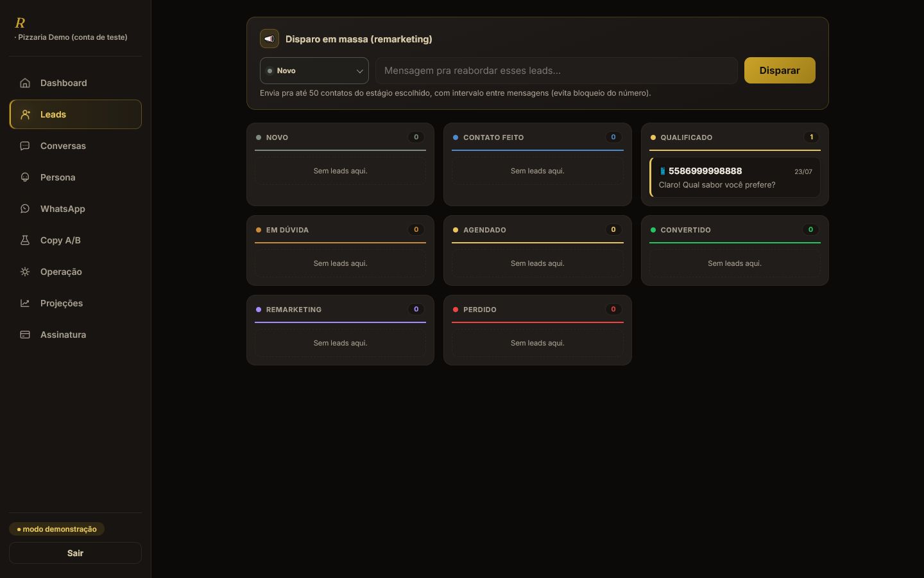Viewport: 924px width, 578px height.
Task: Click the red dot beside PERDIDO
Action: click(x=456, y=310)
